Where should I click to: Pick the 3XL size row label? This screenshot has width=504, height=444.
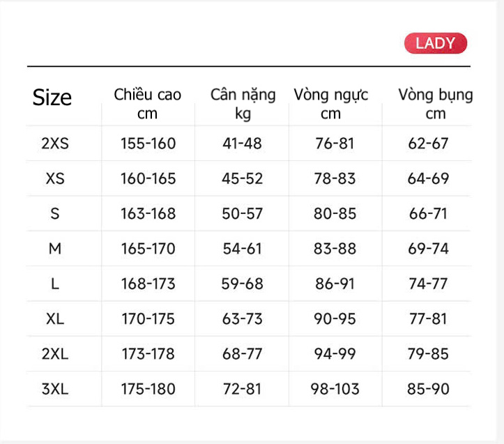[x=55, y=389]
